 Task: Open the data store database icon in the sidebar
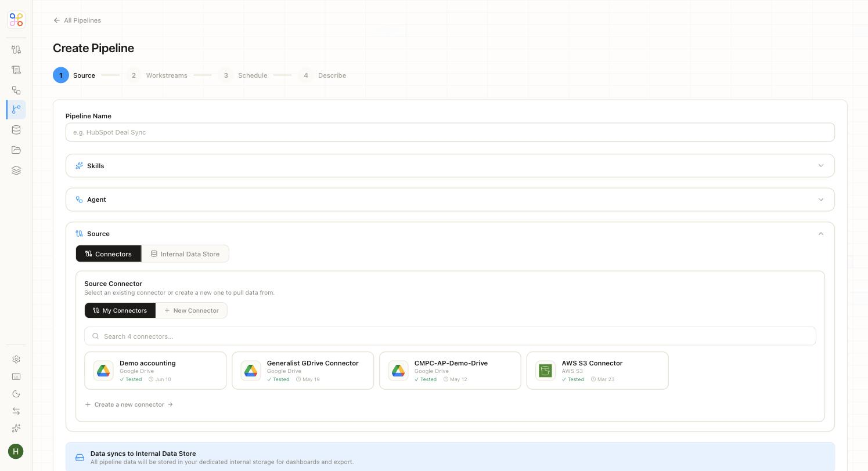pyautogui.click(x=16, y=130)
